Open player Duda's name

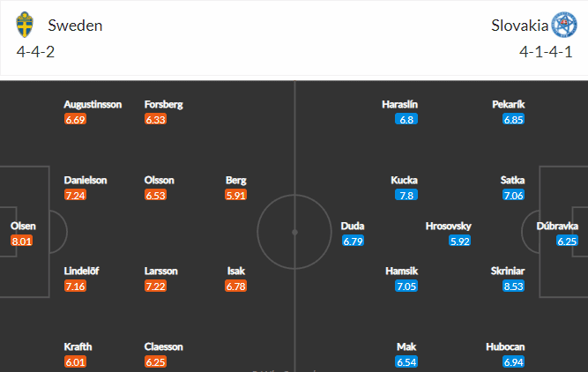[353, 226]
